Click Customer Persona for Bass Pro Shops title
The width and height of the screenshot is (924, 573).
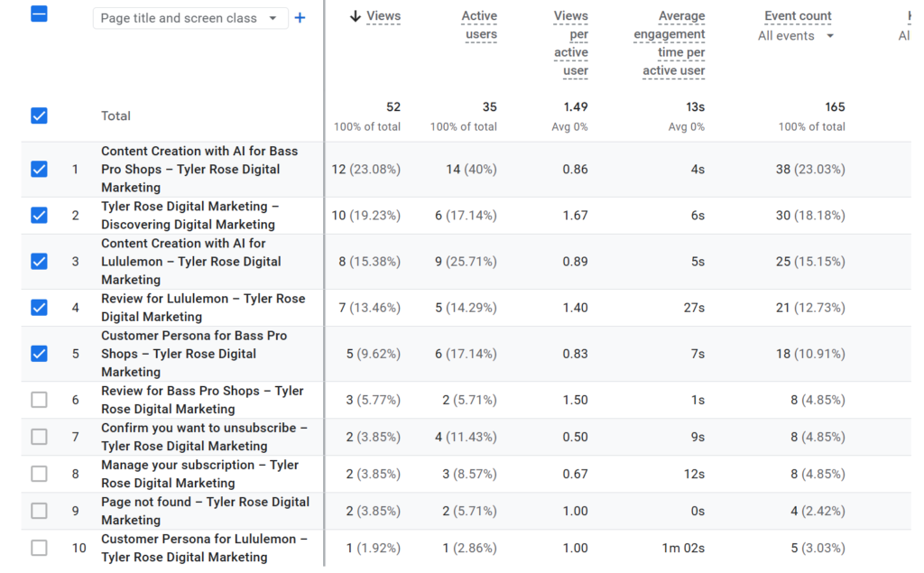[194, 354]
